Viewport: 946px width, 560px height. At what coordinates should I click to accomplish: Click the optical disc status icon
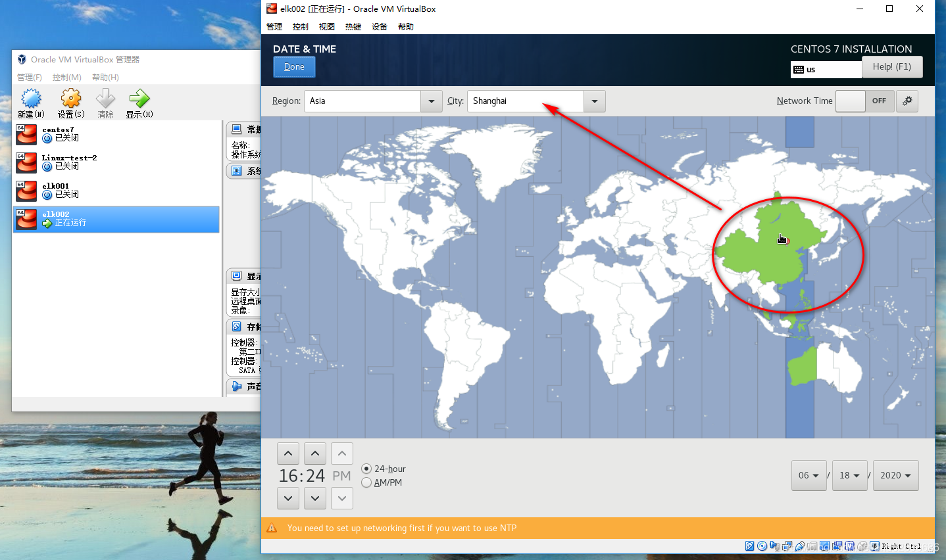(762, 546)
